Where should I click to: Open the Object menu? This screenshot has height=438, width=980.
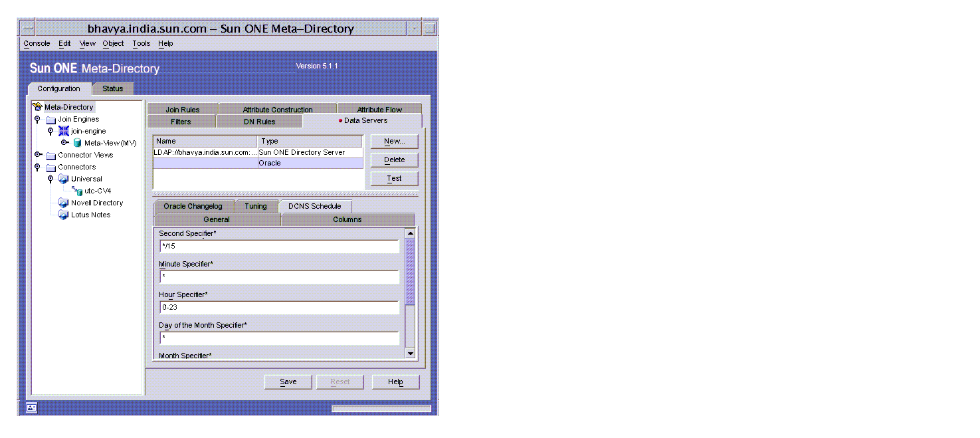[113, 44]
